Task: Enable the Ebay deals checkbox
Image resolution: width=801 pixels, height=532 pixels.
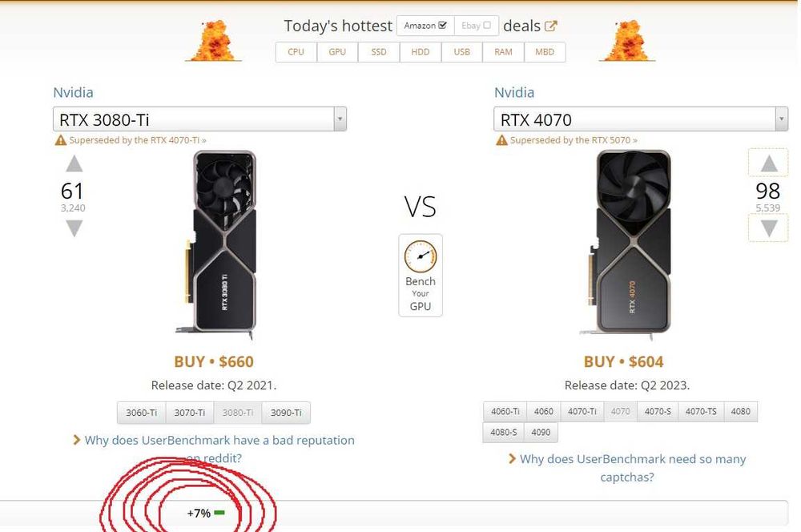Action: click(487, 25)
